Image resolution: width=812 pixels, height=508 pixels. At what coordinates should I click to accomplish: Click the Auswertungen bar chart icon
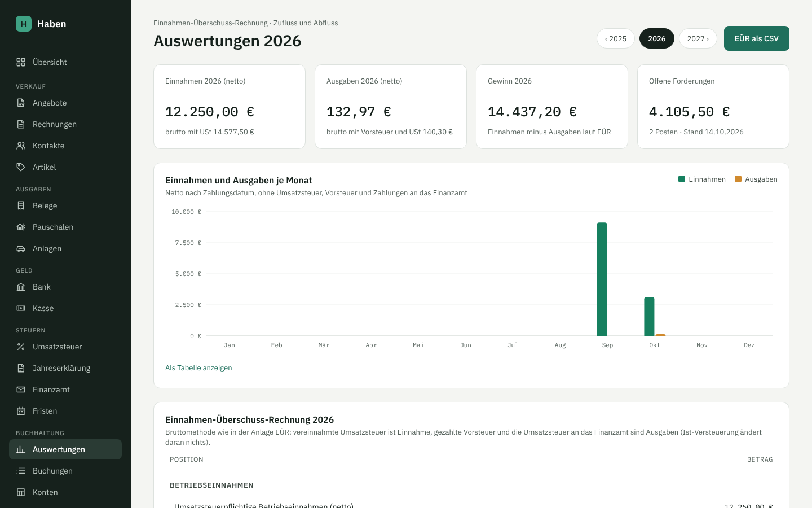(x=21, y=449)
